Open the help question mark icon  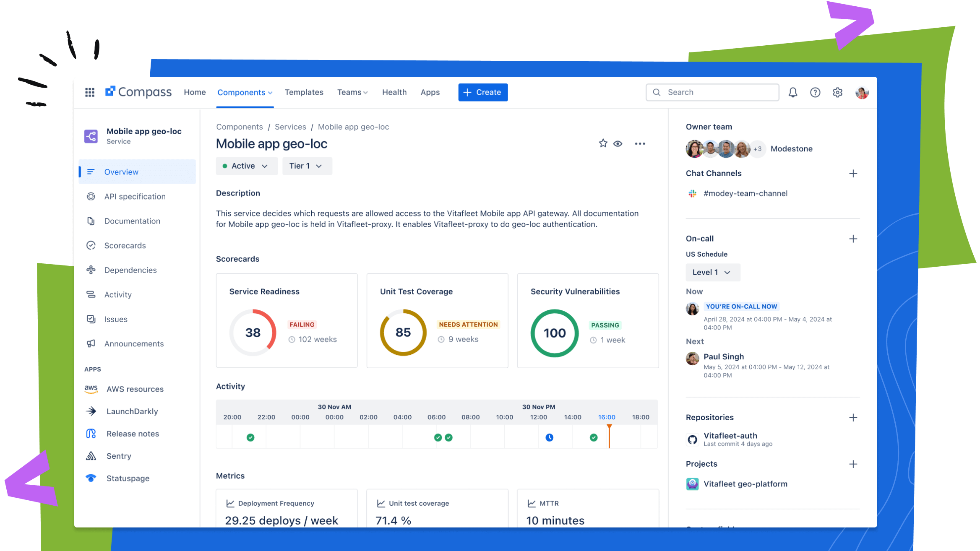click(x=815, y=92)
